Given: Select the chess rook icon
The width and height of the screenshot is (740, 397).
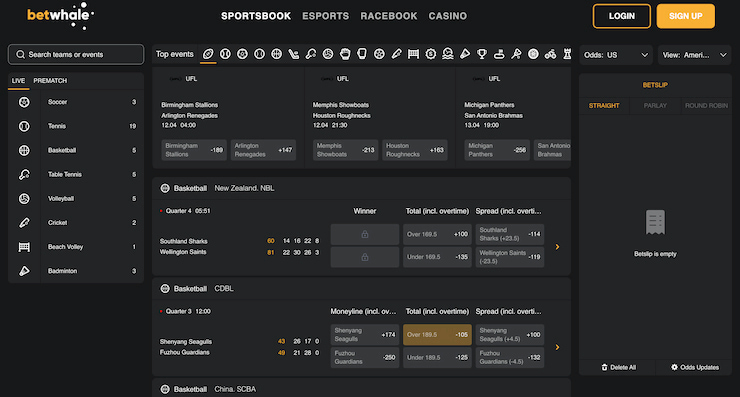Looking at the screenshot, I should point(567,54).
